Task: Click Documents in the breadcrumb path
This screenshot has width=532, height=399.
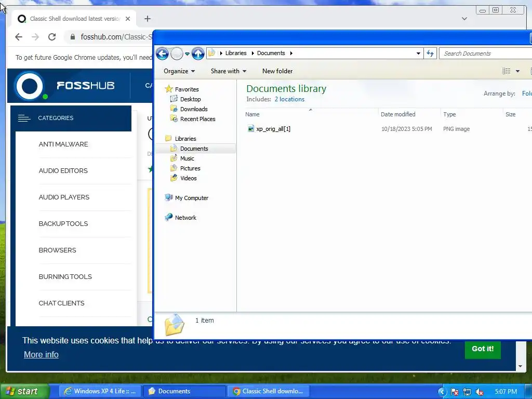Action: coord(271,53)
